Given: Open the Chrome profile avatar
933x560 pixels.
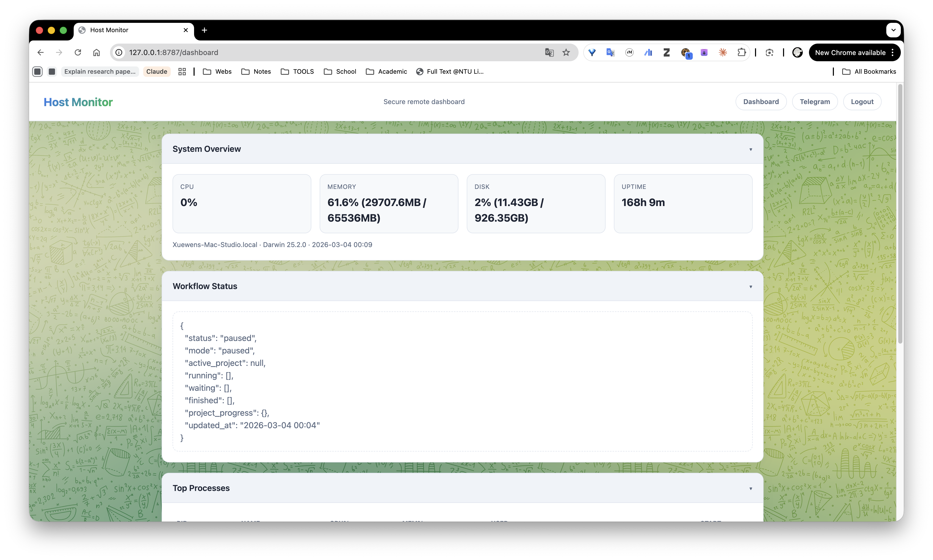Looking at the screenshot, I should click(x=798, y=52).
